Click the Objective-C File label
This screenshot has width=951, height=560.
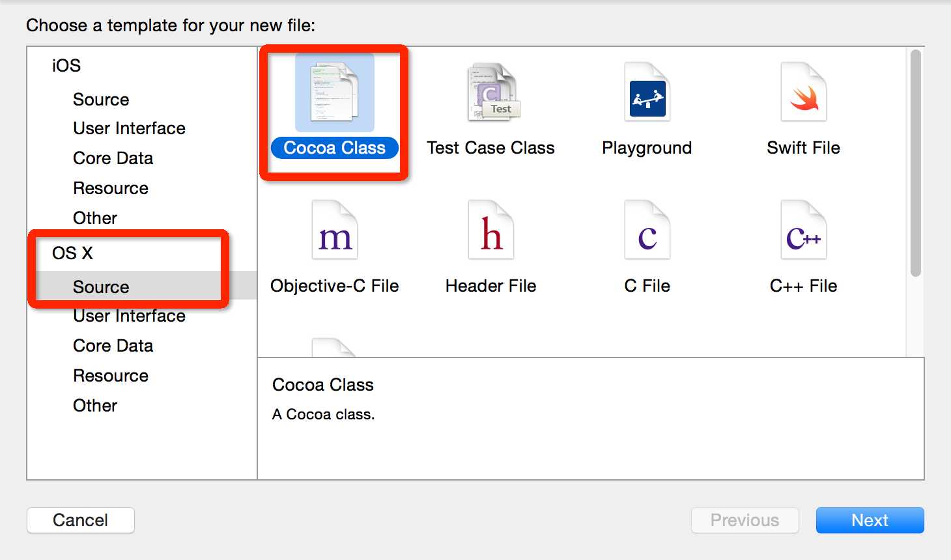tap(335, 286)
